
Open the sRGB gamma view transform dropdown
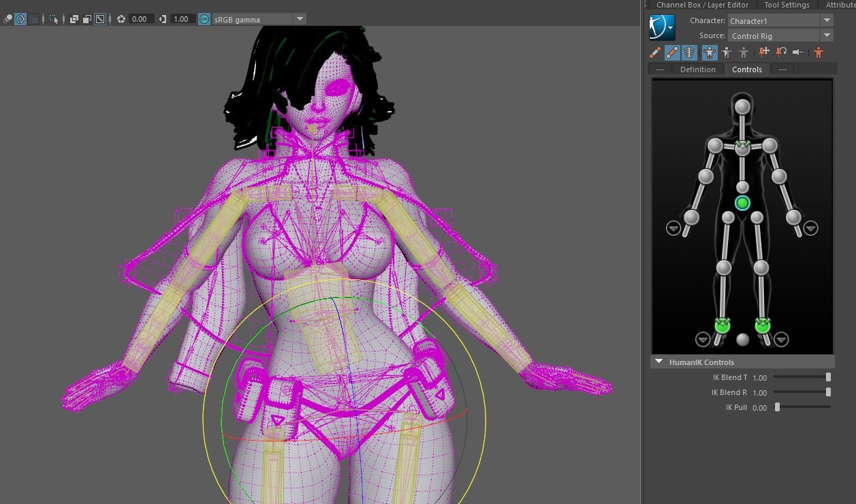tap(259, 19)
